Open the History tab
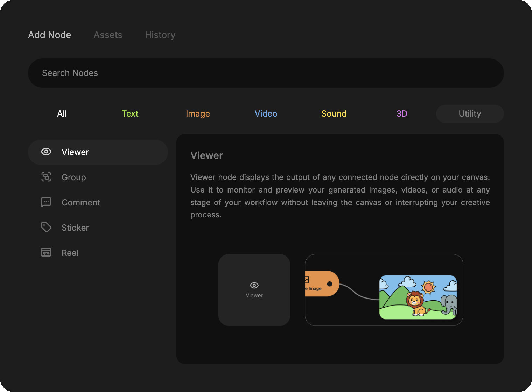 point(160,35)
